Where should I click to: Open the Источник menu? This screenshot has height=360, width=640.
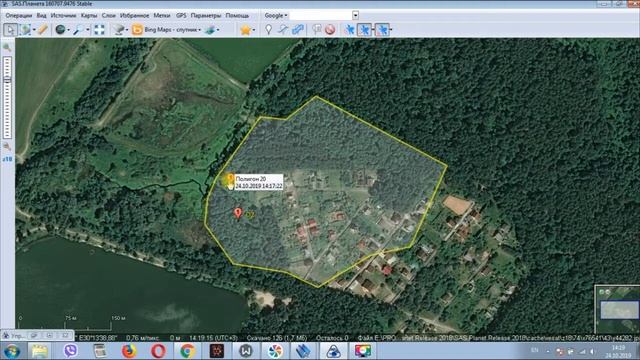pyautogui.click(x=63, y=16)
